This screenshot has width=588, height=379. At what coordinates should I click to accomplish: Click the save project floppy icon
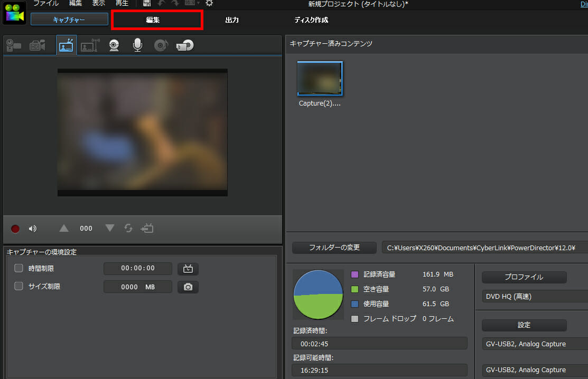pyautogui.click(x=147, y=3)
